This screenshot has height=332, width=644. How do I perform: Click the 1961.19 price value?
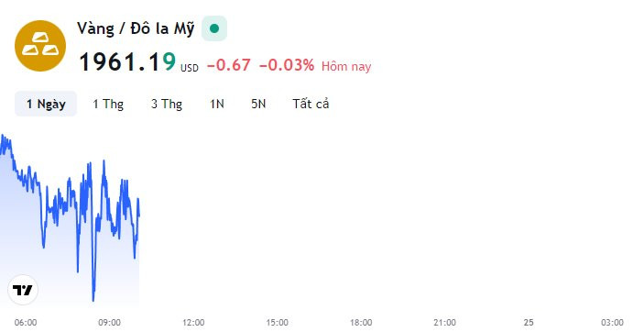[x=127, y=62]
